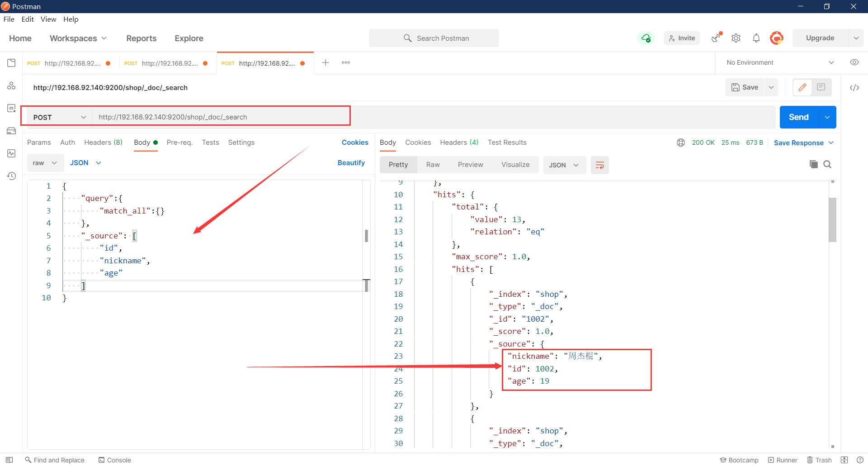Open the Collections sidebar icon
Viewport: 868px width, 466px height.
tap(11, 63)
